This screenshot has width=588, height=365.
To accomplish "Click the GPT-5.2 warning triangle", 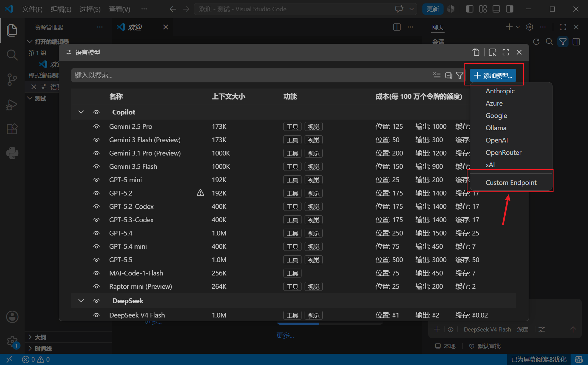I will (x=200, y=193).
